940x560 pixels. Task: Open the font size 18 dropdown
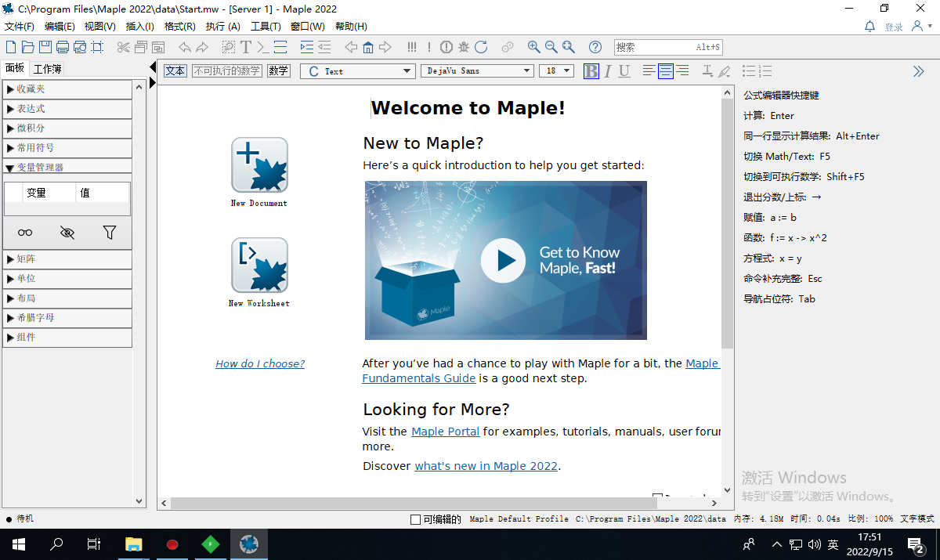556,71
